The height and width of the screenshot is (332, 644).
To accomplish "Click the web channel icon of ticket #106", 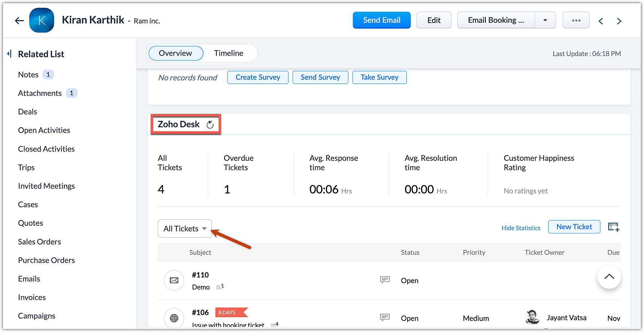I will click(x=174, y=318).
